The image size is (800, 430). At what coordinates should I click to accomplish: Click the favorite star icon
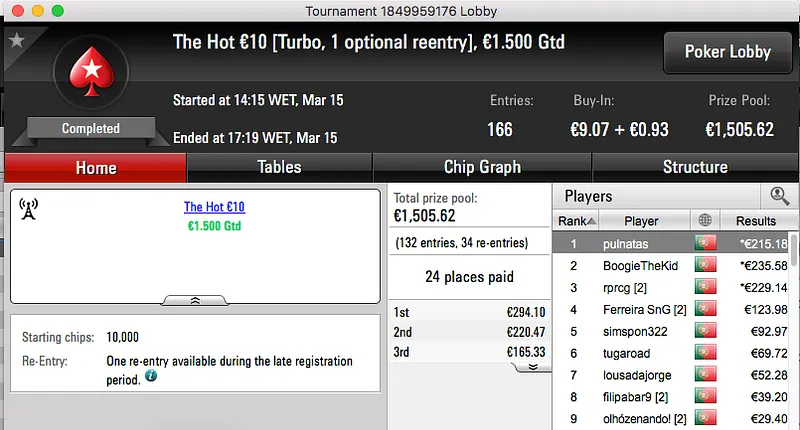(15, 41)
